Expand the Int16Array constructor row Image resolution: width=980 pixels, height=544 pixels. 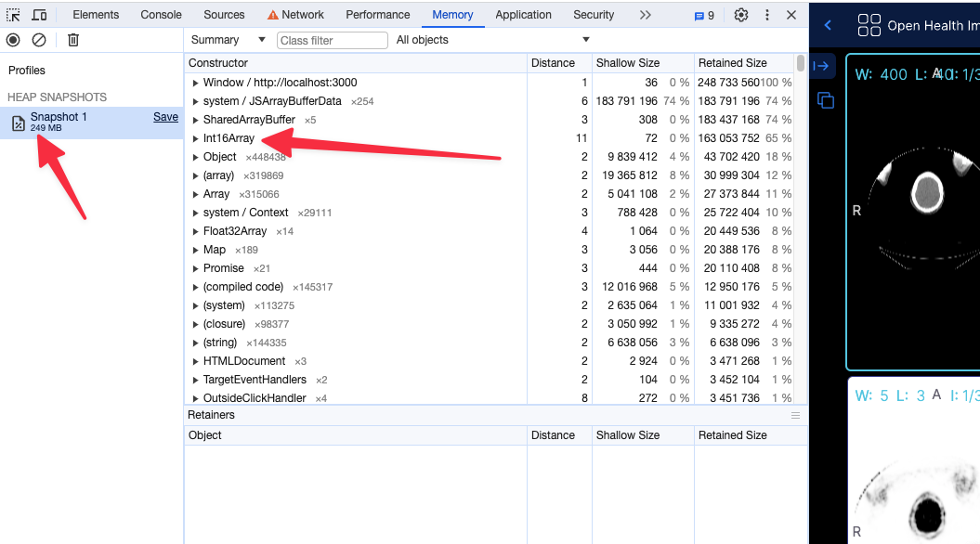point(195,138)
